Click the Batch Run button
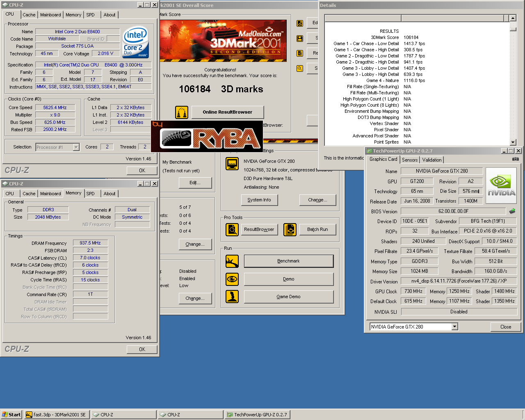The height and width of the screenshot is (420, 525). pos(317,230)
